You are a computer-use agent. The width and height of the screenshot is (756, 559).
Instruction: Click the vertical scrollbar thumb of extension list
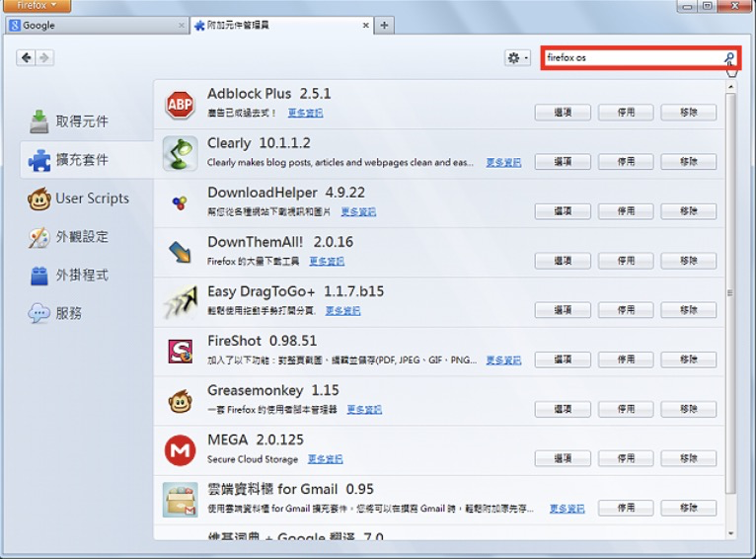point(731,292)
